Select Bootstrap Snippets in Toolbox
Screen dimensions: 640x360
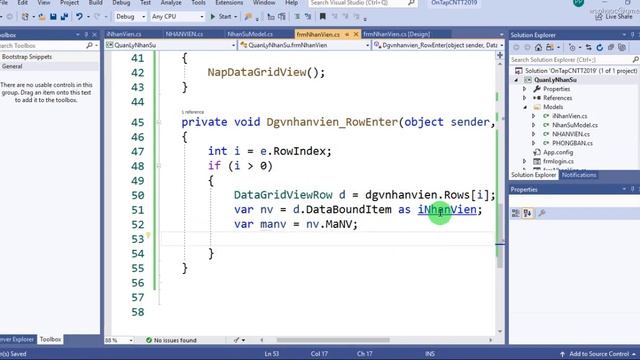tap(49, 57)
